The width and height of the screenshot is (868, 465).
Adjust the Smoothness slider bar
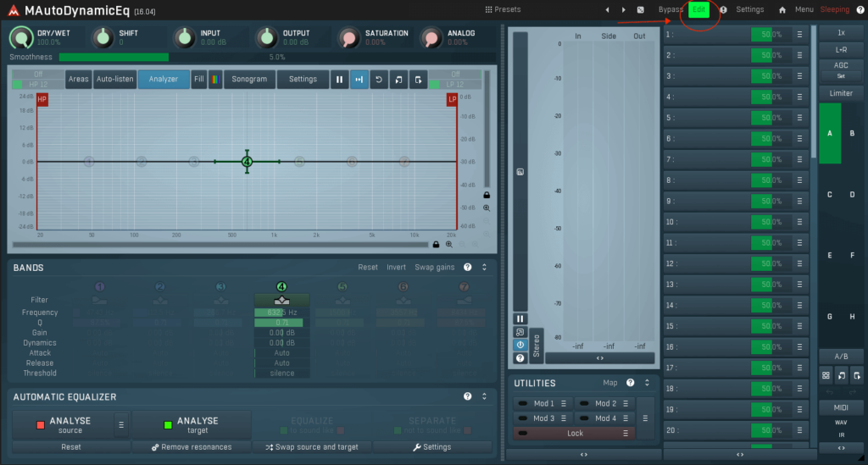coord(277,57)
